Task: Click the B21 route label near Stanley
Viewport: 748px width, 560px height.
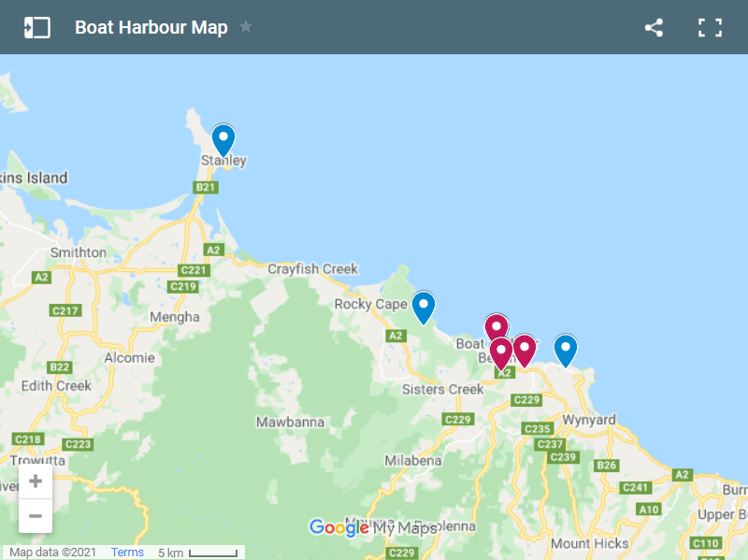Action: [x=205, y=187]
